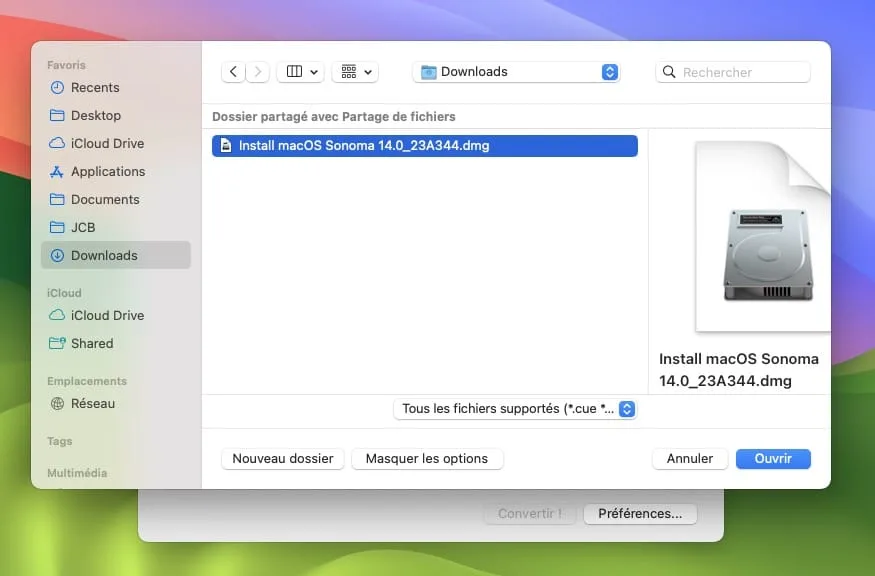The height and width of the screenshot is (576, 875).
Task: Click Préférences button in background window
Action: tap(640, 513)
